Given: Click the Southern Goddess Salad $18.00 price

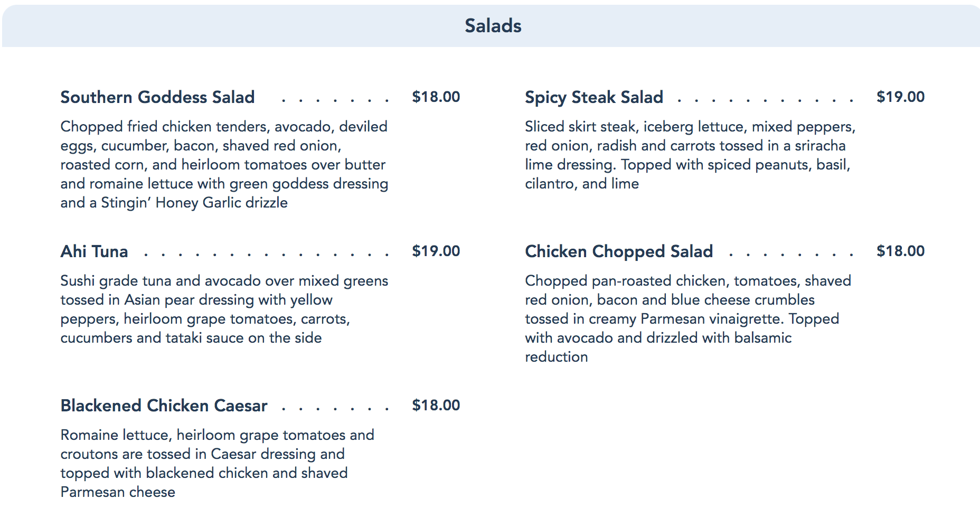Looking at the screenshot, I should pos(436,97).
